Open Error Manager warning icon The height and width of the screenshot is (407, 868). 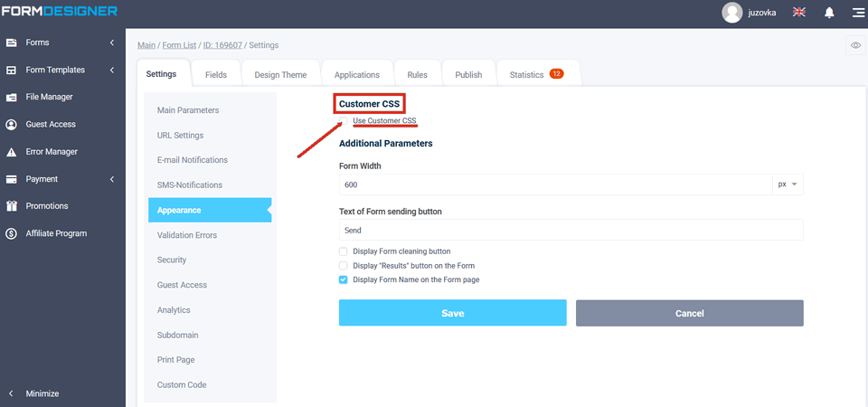coord(12,152)
